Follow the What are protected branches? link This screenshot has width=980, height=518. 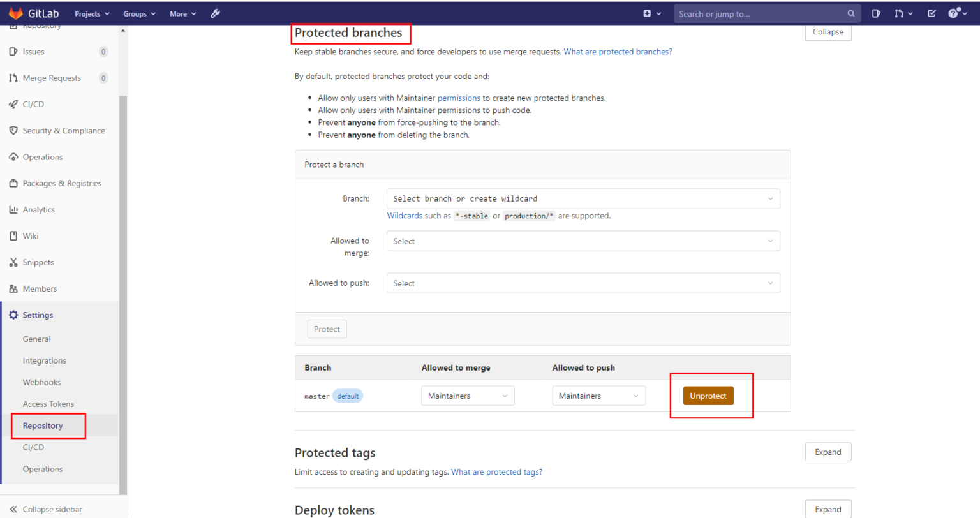[617, 52]
